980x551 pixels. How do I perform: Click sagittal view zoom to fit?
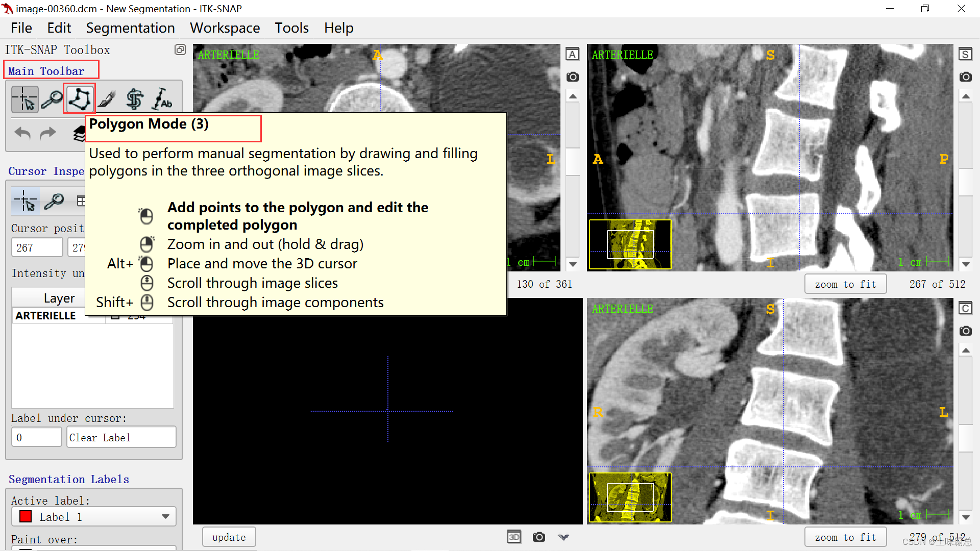(x=845, y=284)
